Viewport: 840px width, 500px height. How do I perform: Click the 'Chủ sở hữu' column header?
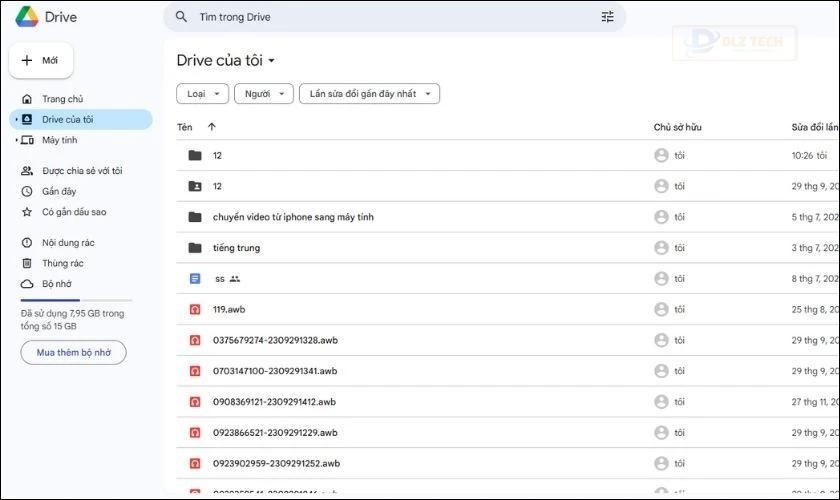coord(677,128)
